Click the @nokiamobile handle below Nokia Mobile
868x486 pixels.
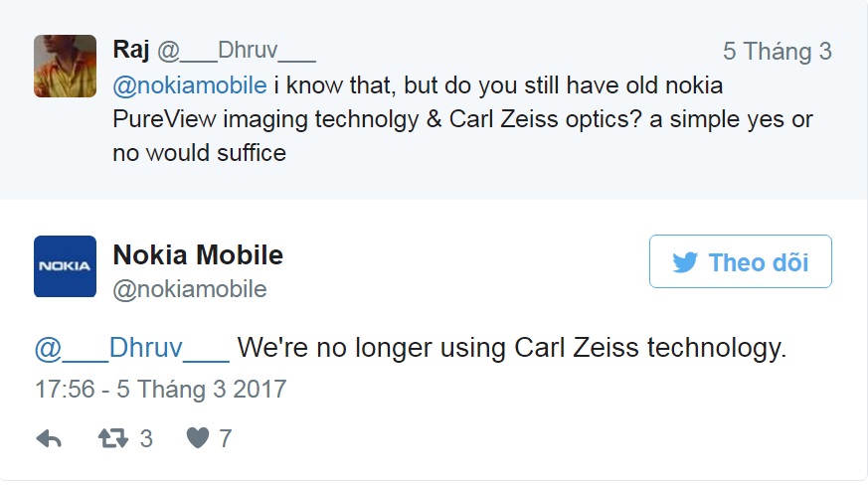click(x=190, y=289)
